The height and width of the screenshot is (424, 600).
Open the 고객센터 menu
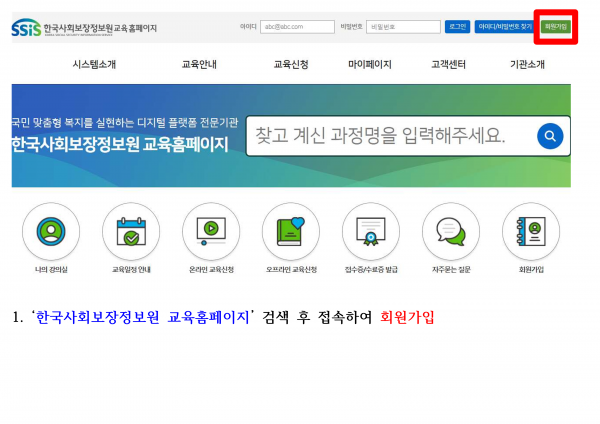click(x=448, y=64)
